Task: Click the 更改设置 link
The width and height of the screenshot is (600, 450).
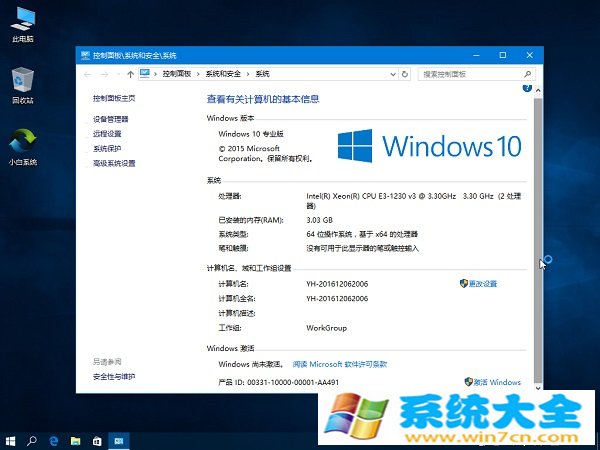Action: pos(483,284)
